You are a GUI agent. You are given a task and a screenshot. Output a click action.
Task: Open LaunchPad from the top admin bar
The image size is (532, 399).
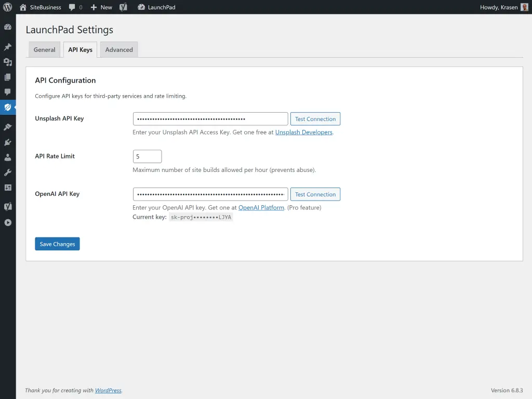tap(156, 7)
